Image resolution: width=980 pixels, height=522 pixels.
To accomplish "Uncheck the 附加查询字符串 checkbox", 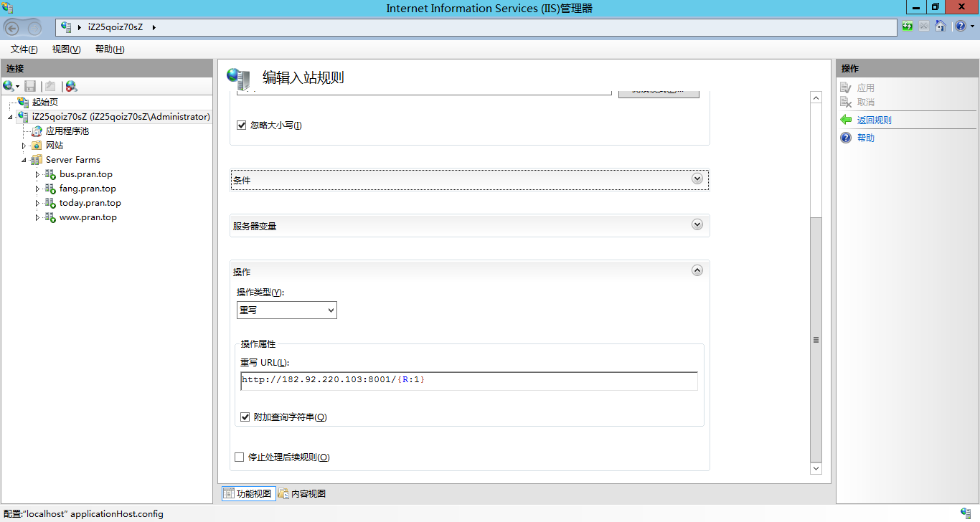I will pyautogui.click(x=245, y=417).
